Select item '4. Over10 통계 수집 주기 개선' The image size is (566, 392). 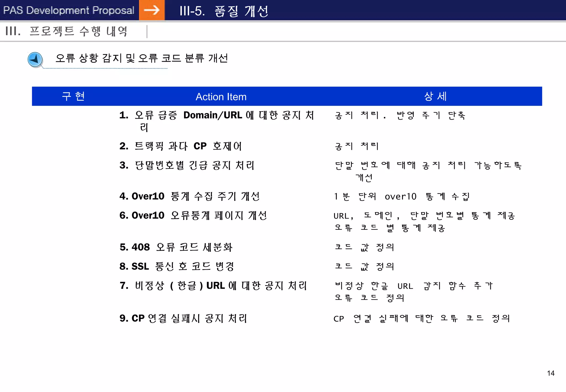[x=190, y=196]
